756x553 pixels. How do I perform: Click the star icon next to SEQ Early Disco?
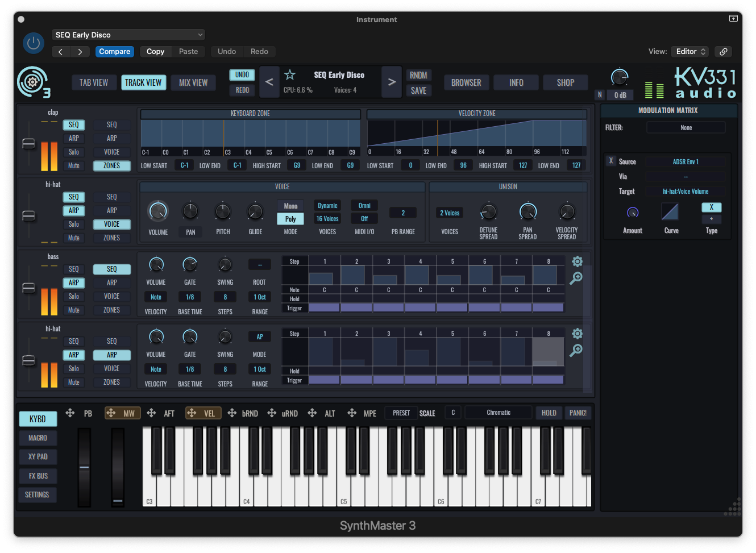pyautogui.click(x=290, y=74)
